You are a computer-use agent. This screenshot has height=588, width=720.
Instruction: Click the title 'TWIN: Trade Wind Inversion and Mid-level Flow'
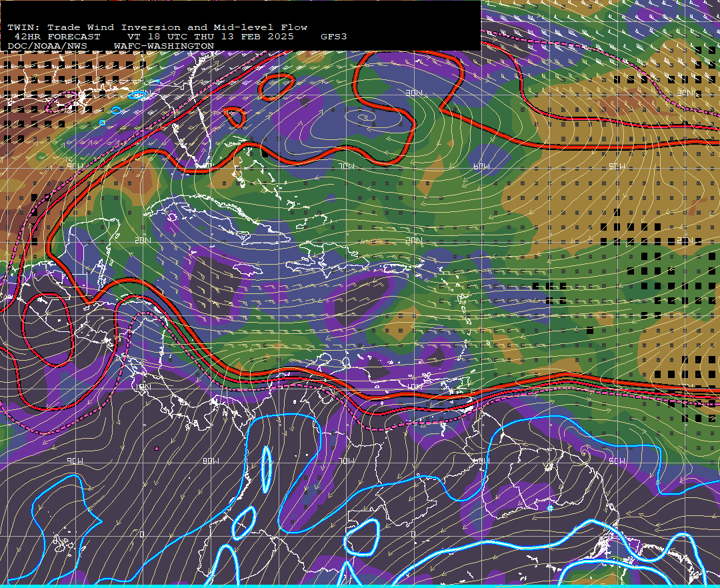(x=157, y=27)
